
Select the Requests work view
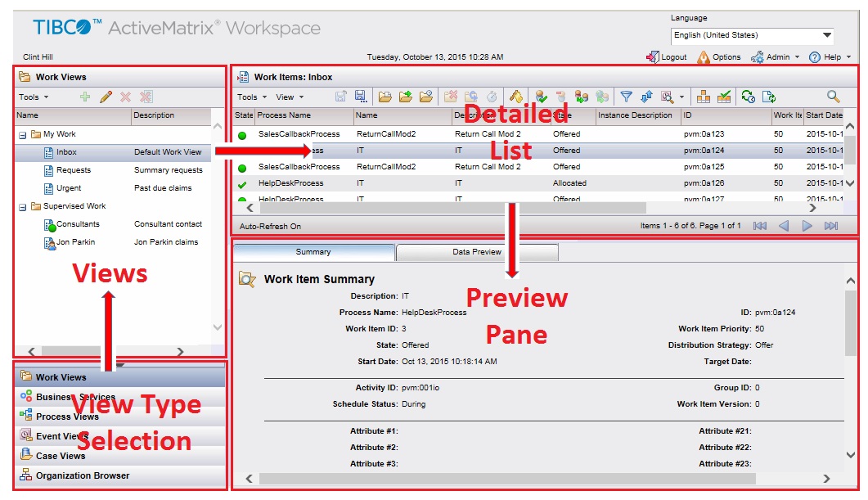(113, 170)
